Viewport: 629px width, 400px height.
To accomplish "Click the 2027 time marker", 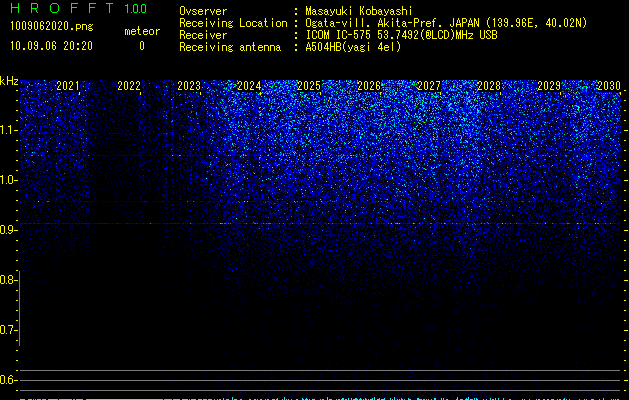I will point(429,86).
